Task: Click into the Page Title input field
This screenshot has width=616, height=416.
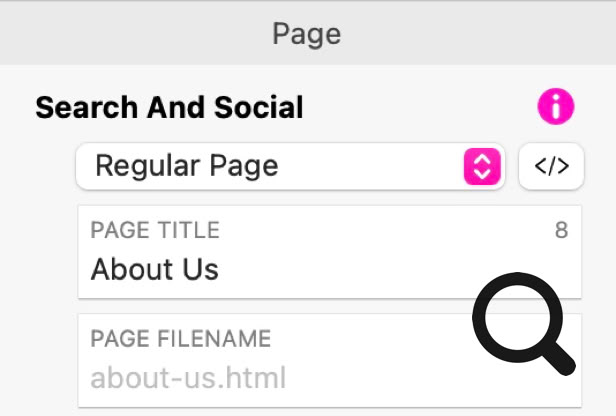Action: (x=300, y=270)
